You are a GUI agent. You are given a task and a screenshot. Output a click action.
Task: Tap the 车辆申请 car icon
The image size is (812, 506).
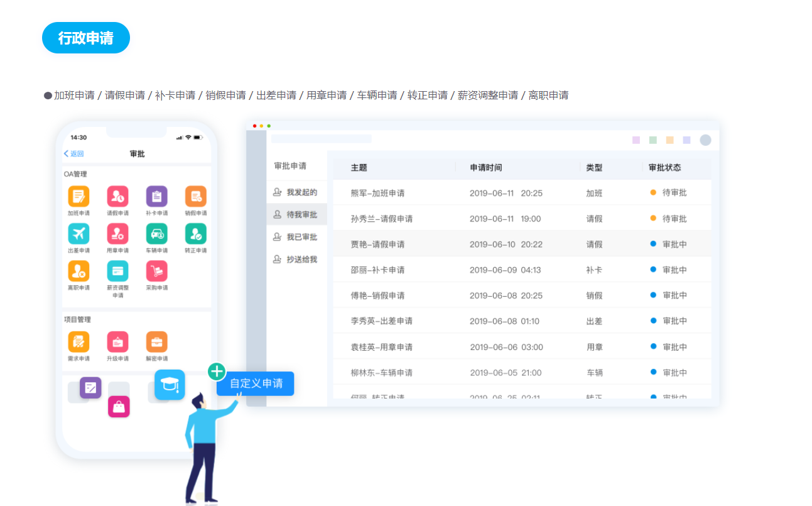click(x=156, y=234)
